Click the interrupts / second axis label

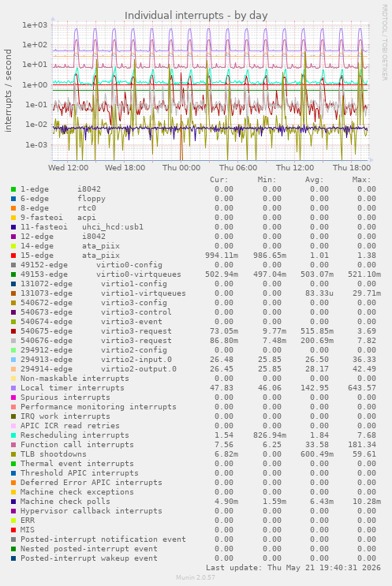click(8, 91)
